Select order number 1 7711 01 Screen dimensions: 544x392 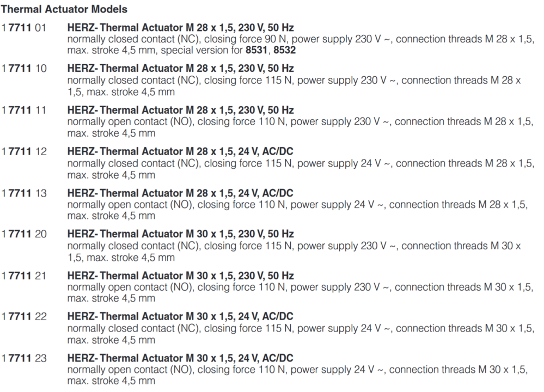click(24, 27)
